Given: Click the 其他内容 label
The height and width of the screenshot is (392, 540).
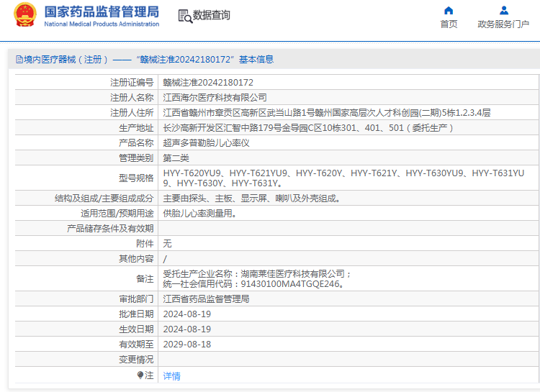Looking at the screenshot, I should [136, 259].
